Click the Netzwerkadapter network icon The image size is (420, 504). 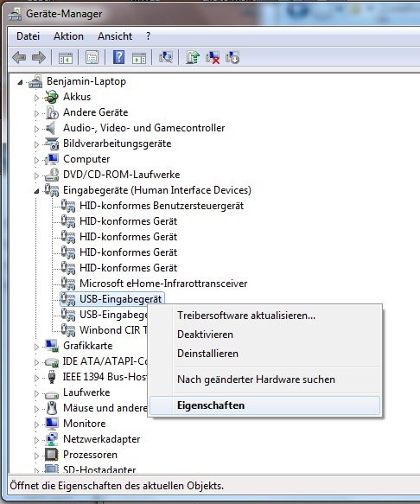51,439
